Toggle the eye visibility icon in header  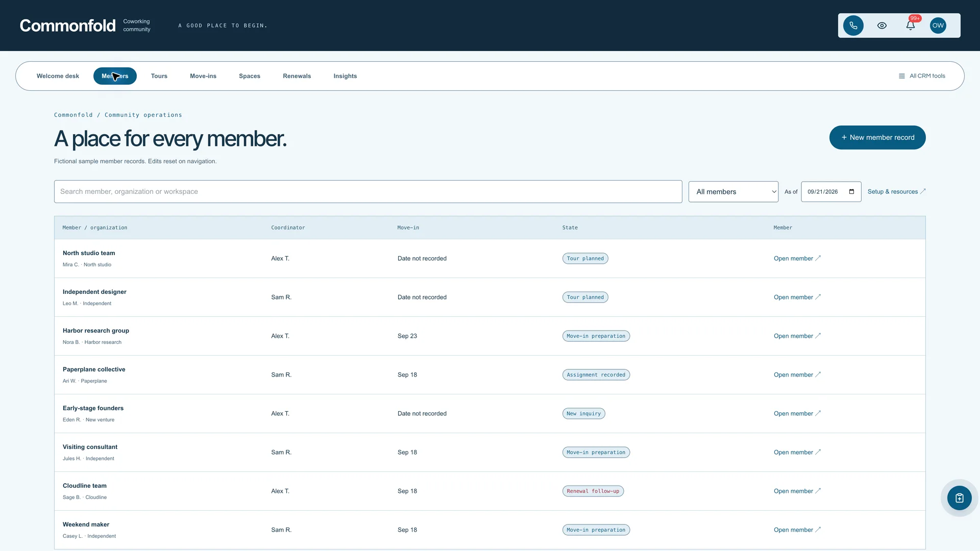tap(881, 26)
